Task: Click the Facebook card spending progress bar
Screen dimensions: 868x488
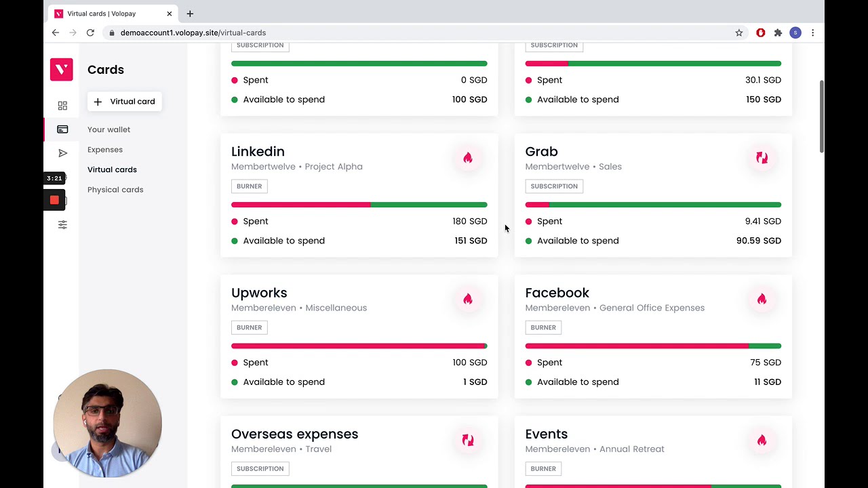Action: coord(653,346)
